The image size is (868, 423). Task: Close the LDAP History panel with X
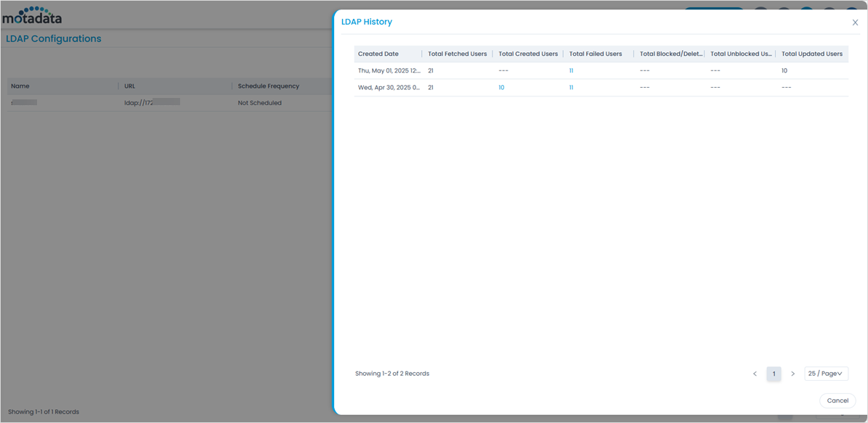[x=855, y=22]
